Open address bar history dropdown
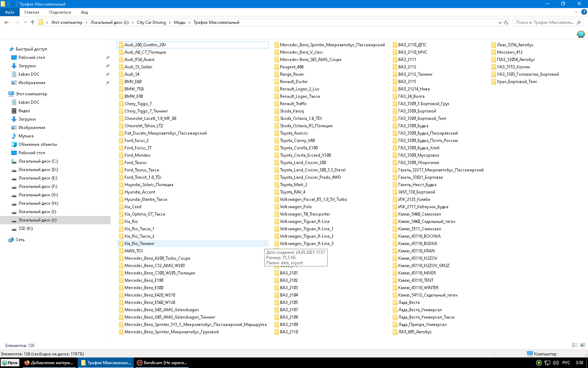This screenshot has width=588, height=368. pos(500,22)
